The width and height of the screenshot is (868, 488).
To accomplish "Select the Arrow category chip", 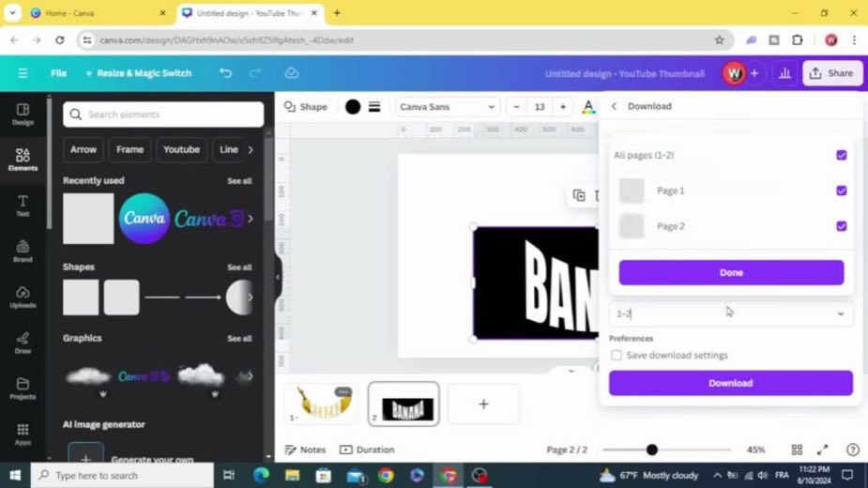I will 83,149.
